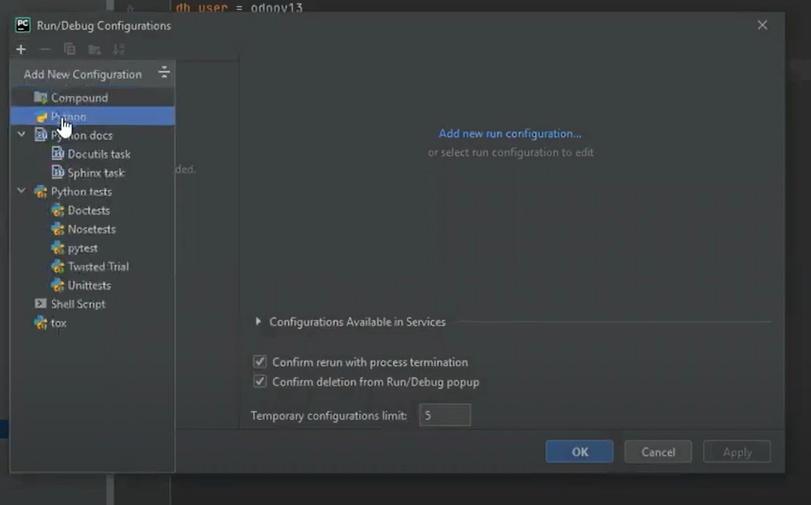The width and height of the screenshot is (811, 505).
Task: Click the Temporary configurations limit field
Action: click(x=445, y=415)
